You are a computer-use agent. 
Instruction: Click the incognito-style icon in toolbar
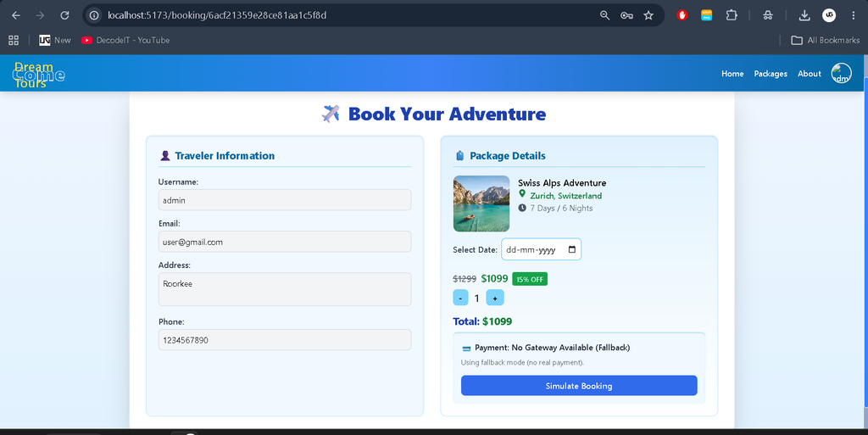[x=767, y=15]
